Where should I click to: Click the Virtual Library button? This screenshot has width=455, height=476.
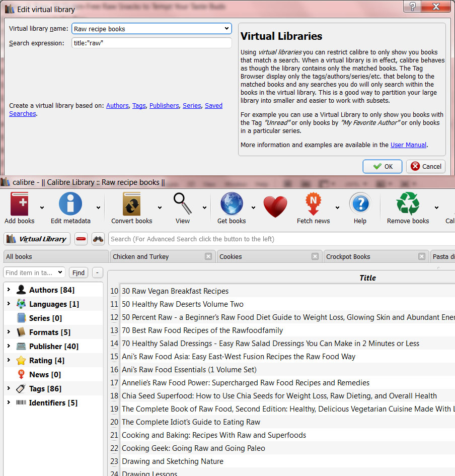37,239
